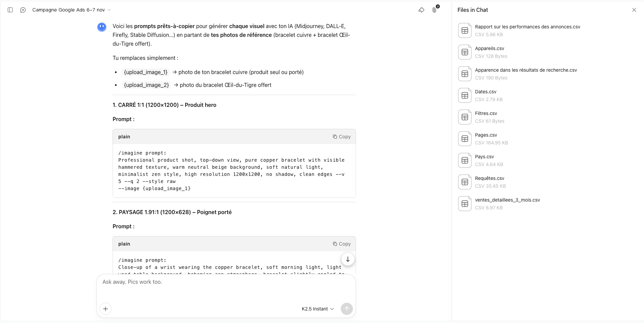
Task: Select the Pages.csv file icon
Action: [x=464, y=138]
